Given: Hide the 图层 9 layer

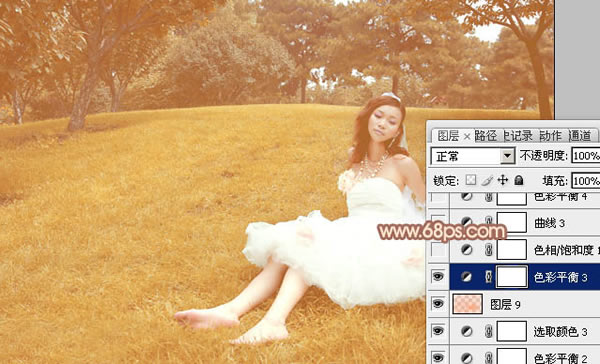Looking at the screenshot, I should [x=438, y=304].
